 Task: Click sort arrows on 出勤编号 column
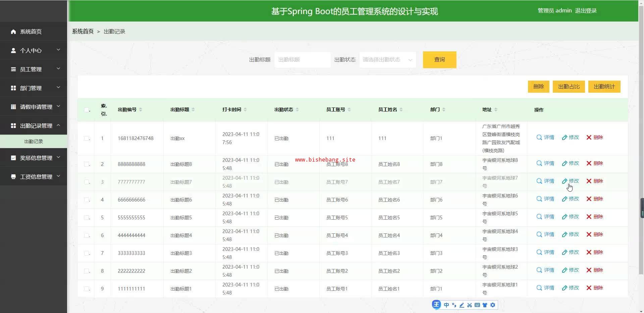[x=141, y=109]
